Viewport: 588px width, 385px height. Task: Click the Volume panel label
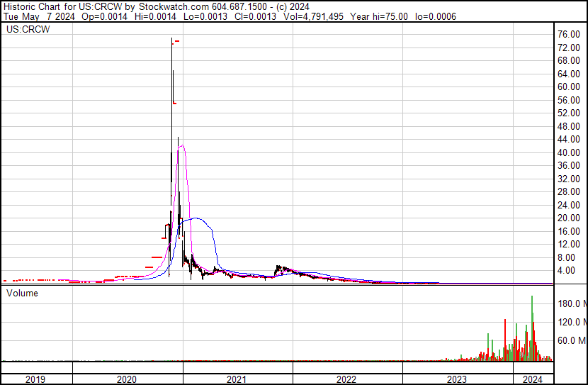click(x=22, y=293)
